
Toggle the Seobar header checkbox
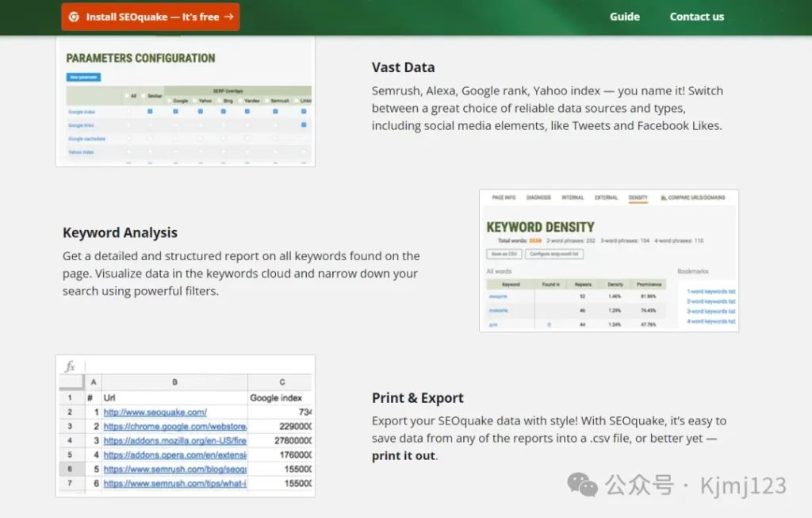(144, 96)
